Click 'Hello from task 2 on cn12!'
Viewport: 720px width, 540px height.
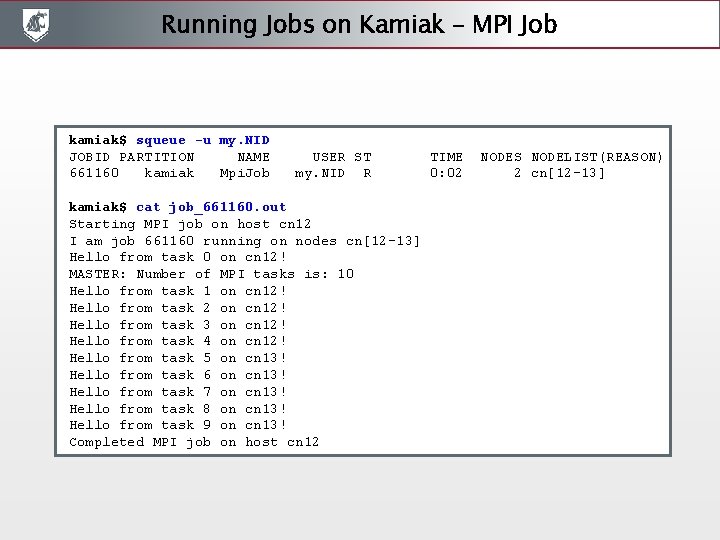[x=178, y=308]
